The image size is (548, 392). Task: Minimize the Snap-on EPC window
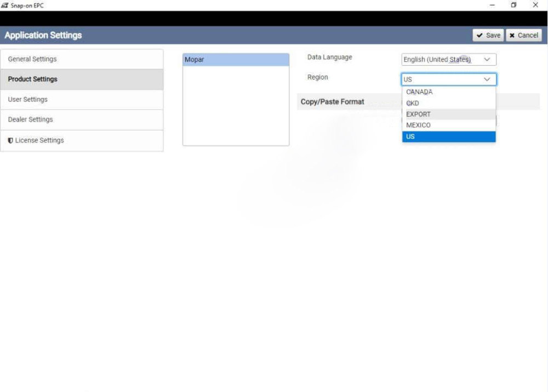492,5
